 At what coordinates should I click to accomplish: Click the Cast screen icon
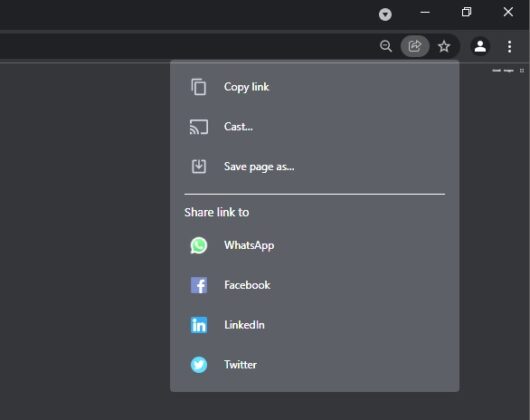pos(199,127)
